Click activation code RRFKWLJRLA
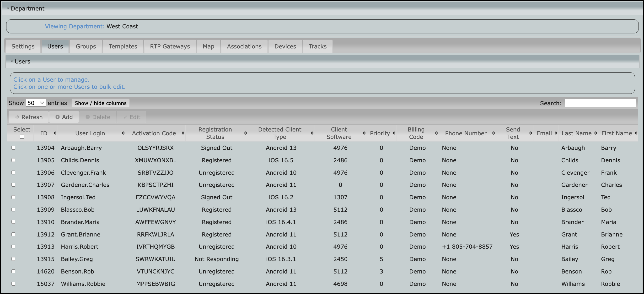Image resolution: width=644 pixels, height=294 pixels. point(156,234)
